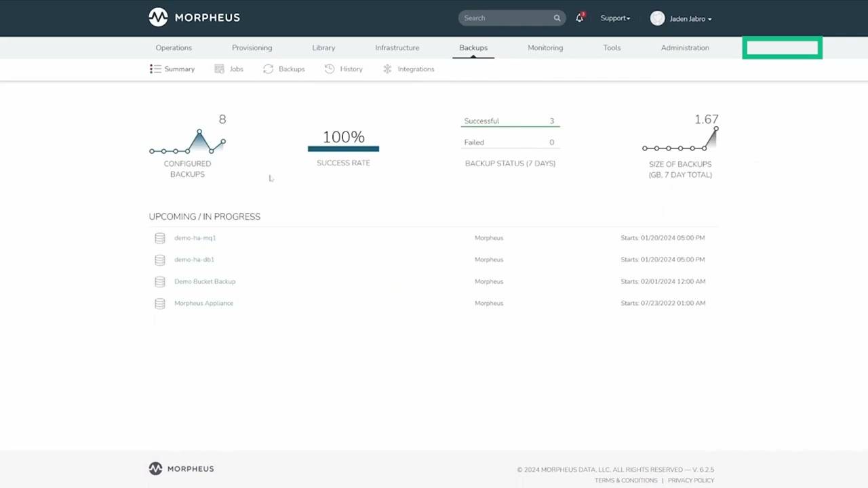868x488 pixels.
Task: Click the 'BACKUP STATUS (7 DAYS)' label
Action: point(510,163)
